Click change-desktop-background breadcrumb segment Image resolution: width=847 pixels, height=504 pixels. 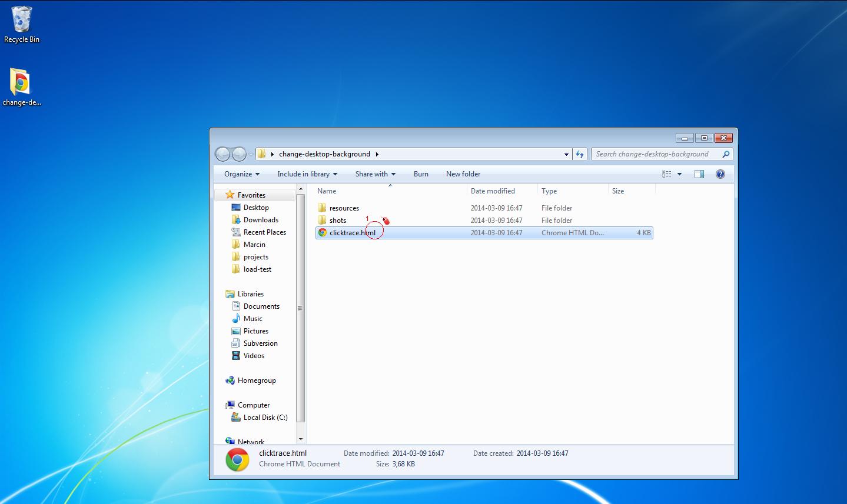[x=324, y=154]
